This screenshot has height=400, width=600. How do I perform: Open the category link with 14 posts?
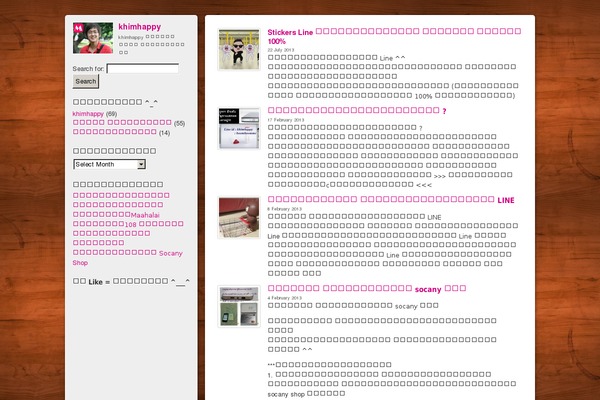tap(115, 132)
